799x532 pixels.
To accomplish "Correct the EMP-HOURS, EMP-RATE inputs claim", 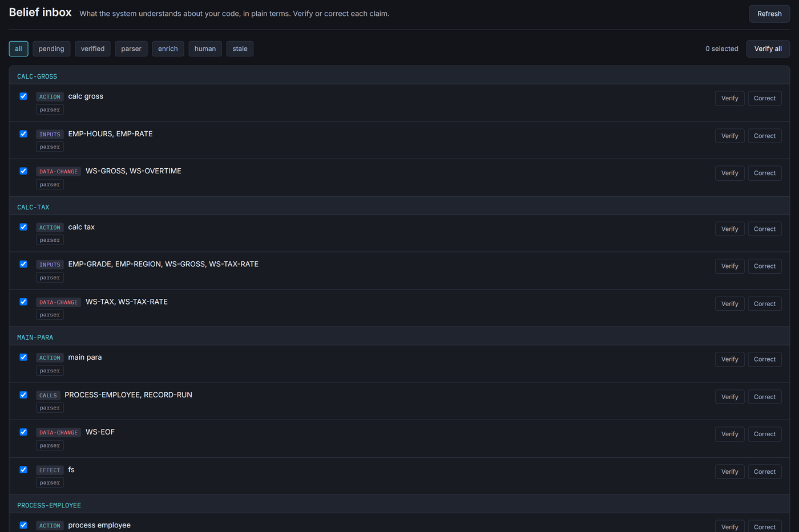I will (x=764, y=136).
